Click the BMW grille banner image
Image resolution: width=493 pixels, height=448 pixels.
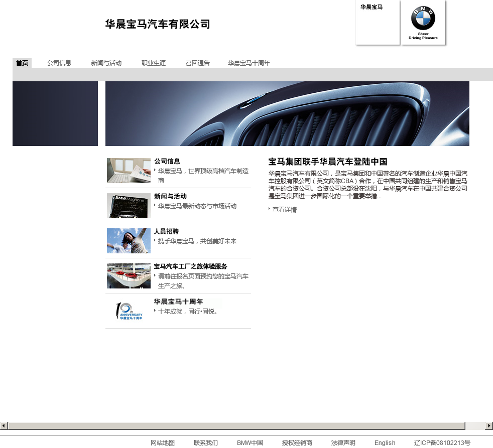(287, 114)
